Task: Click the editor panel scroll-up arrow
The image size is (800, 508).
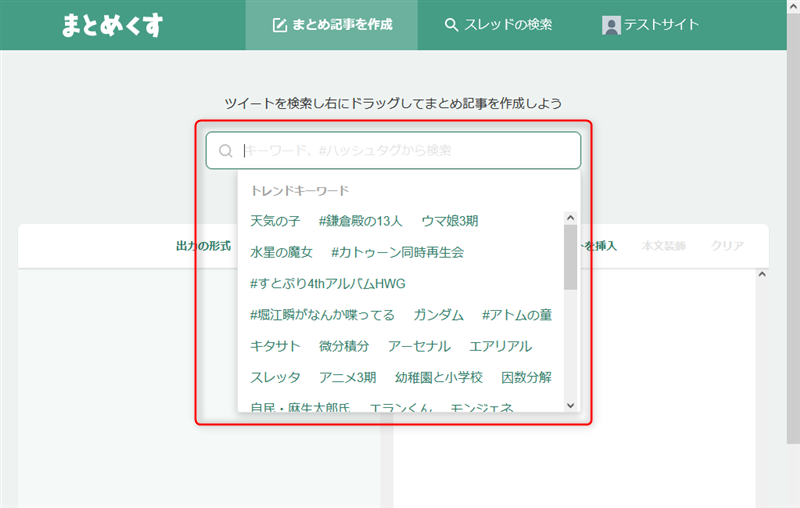Action: click(762, 274)
